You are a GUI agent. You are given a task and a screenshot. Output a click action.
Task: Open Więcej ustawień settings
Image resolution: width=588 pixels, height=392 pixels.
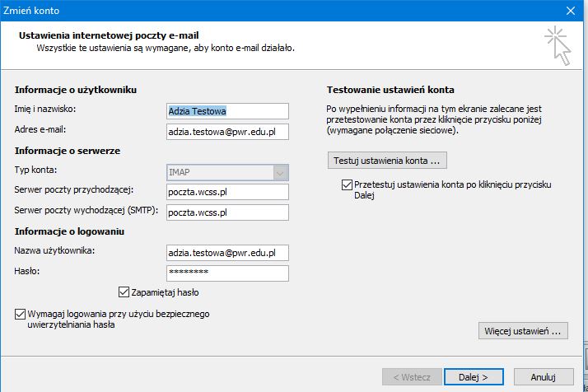tap(523, 331)
